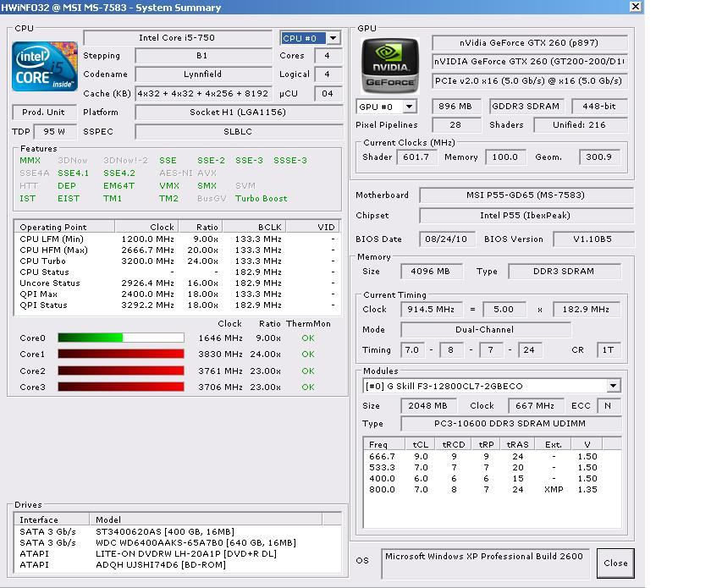Click the Dual-Channel mode field
711x588 pixels.
[x=485, y=330]
